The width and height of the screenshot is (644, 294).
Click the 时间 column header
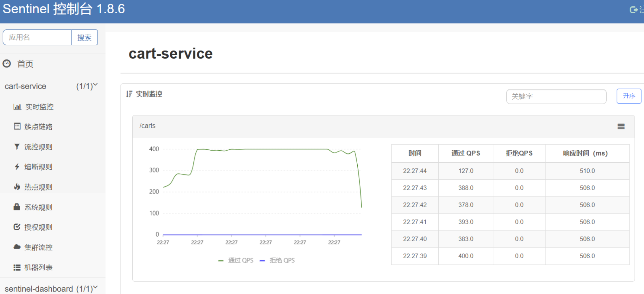coord(415,153)
